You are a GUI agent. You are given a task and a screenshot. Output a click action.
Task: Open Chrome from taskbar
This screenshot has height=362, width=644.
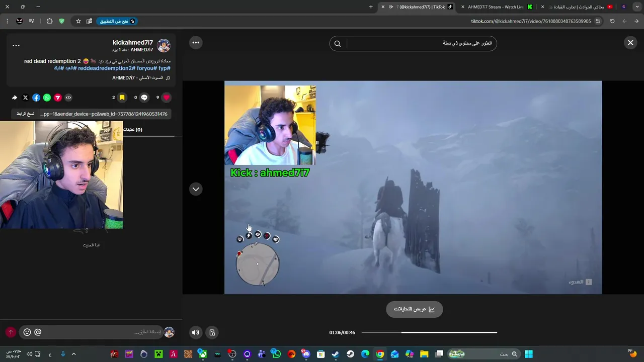pos(380,354)
